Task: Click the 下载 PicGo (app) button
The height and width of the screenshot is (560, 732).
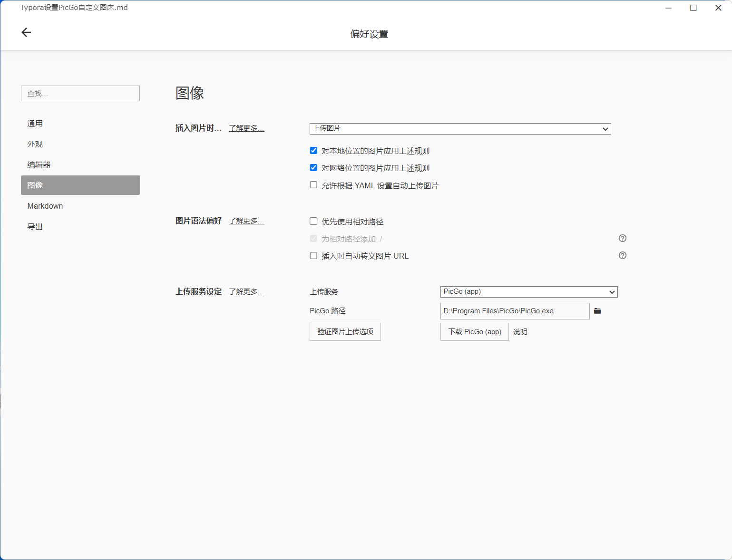Action: click(x=474, y=332)
